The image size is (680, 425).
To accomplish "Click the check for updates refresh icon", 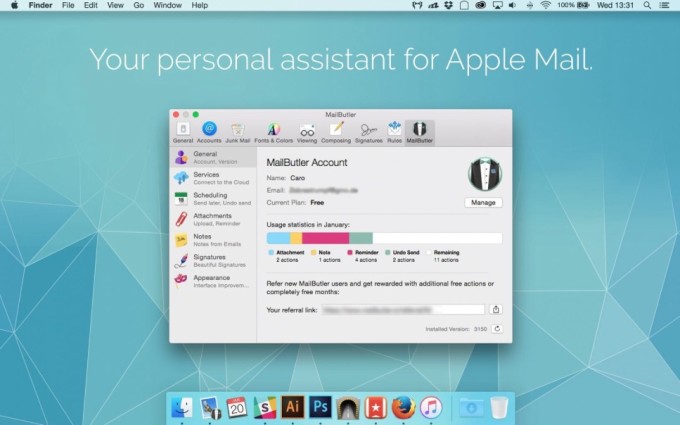I will (x=497, y=329).
